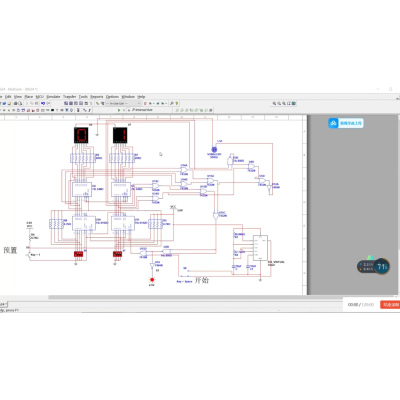Click the Zoom to fit page icon
Image resolution: width=400 pixels, height=400 pixels.
[289, 103]
